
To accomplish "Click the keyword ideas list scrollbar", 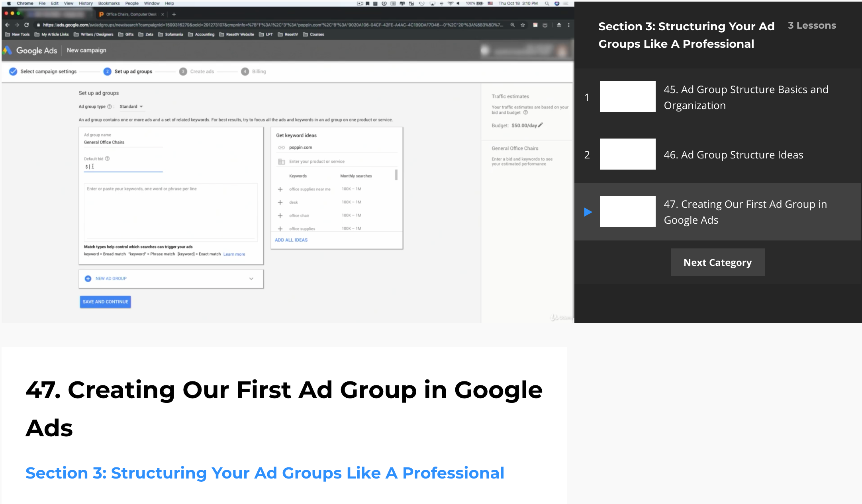I will click(x=396, y=175).
